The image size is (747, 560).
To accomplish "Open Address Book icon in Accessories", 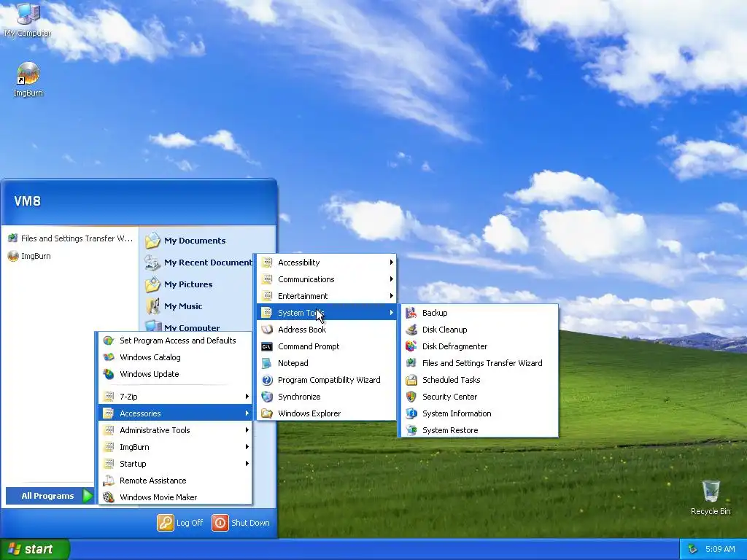I will (267, 330).
